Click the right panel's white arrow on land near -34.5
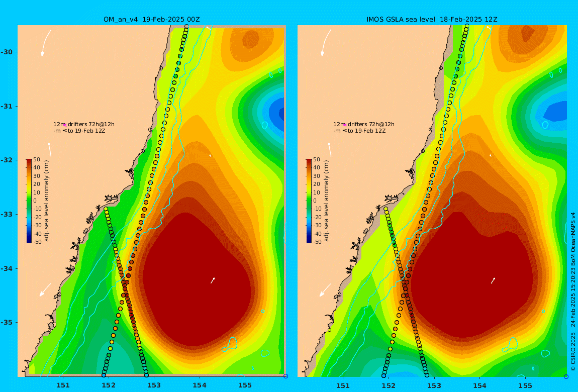578x392 pixels. 326,289
